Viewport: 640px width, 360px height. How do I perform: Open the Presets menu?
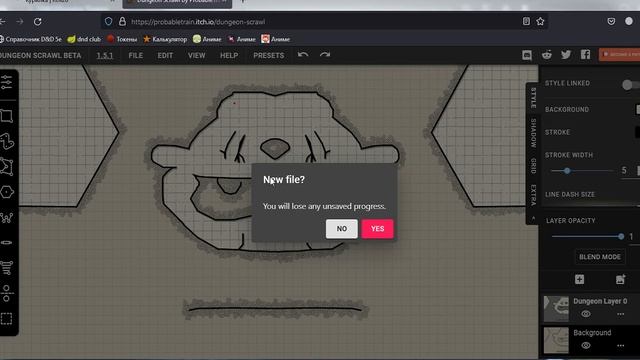(269, 55)
